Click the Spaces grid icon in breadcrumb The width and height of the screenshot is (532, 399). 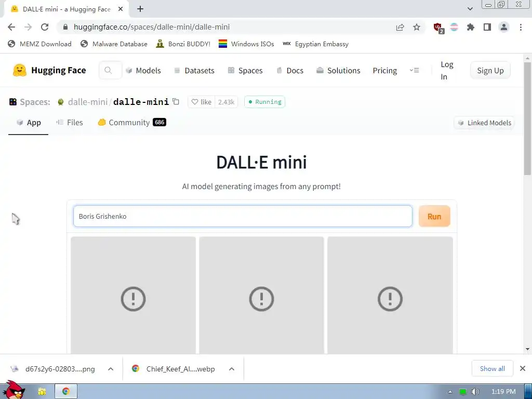coord(13,102)
